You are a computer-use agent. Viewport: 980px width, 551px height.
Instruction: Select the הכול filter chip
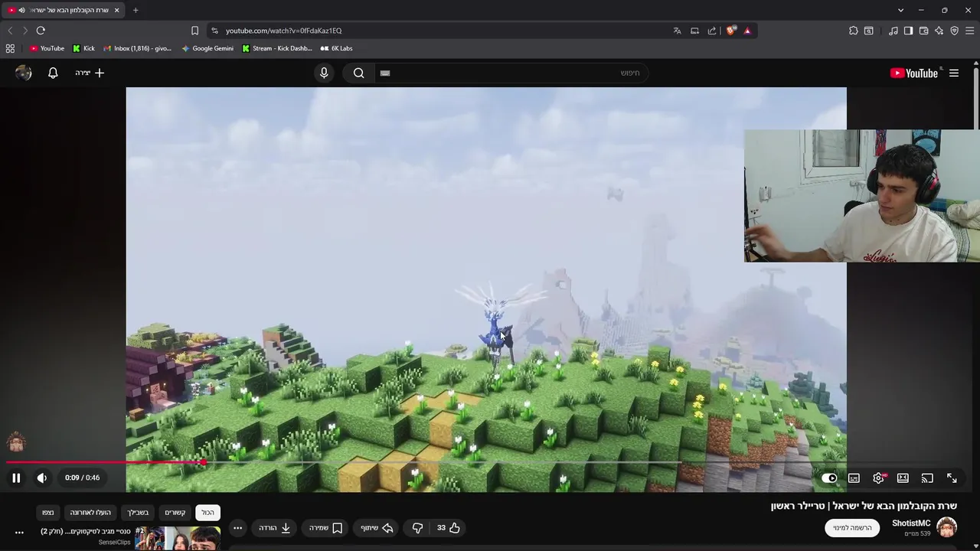tap(207, 513)
